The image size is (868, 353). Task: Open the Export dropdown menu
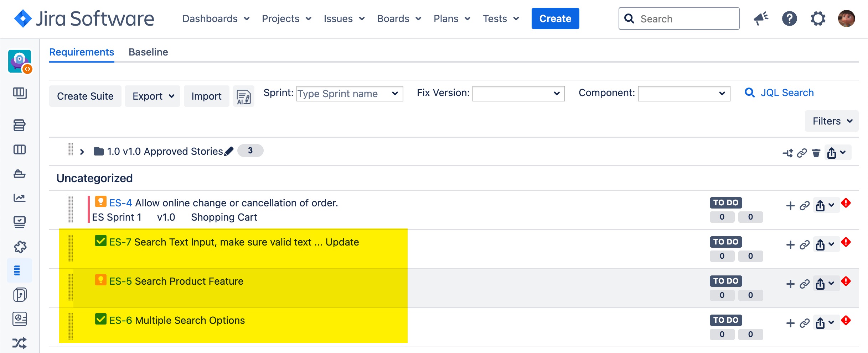click(x=153, y=96)
